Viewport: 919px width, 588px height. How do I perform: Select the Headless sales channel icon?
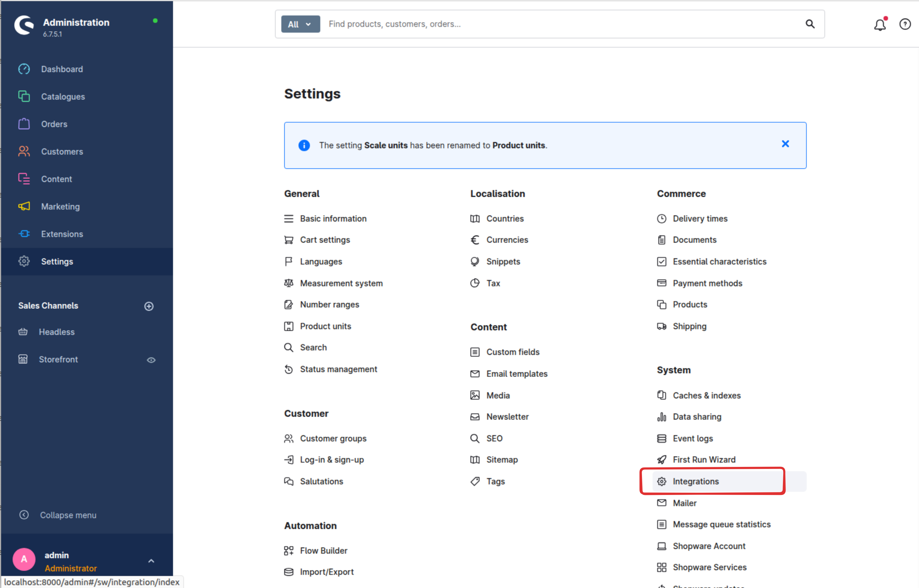pyautogui.click(x=23, y=332)
